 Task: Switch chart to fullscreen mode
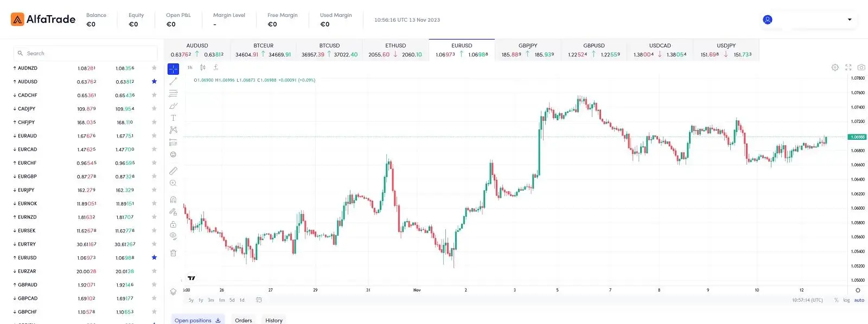[x=848, y=68]
